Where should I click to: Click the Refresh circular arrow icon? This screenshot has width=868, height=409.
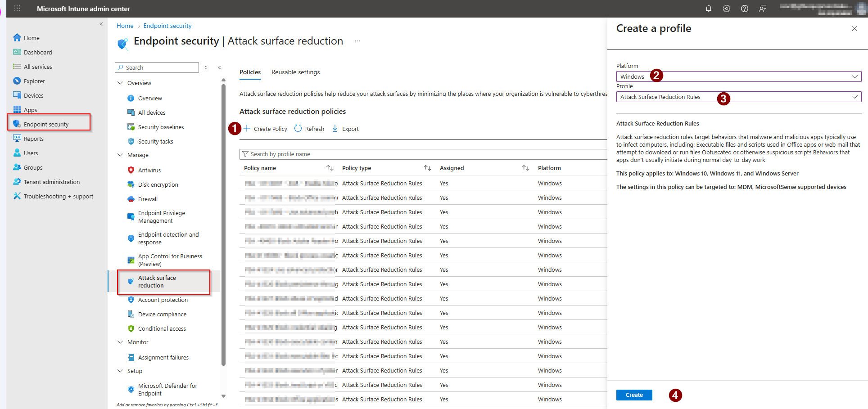point(298,129)
